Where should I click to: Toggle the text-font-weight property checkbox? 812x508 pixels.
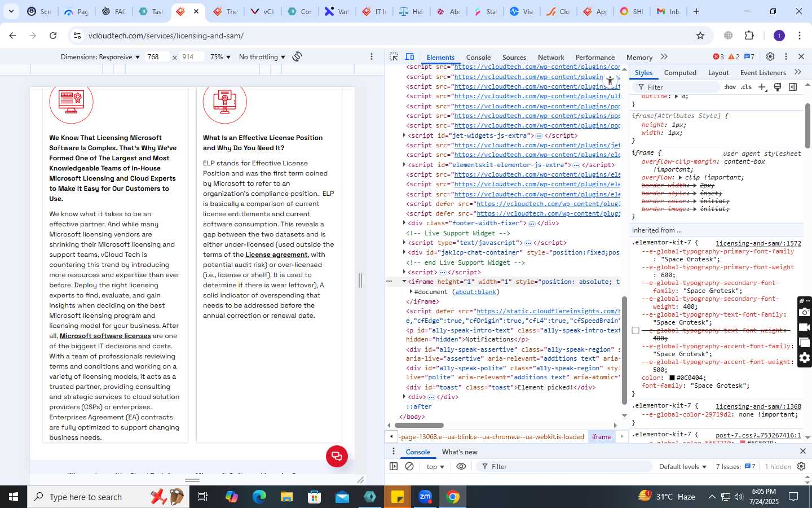[x=636, y=330]
